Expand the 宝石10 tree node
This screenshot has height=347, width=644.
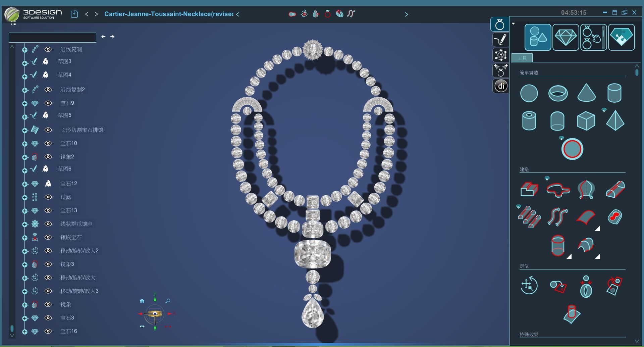[24, 144]
